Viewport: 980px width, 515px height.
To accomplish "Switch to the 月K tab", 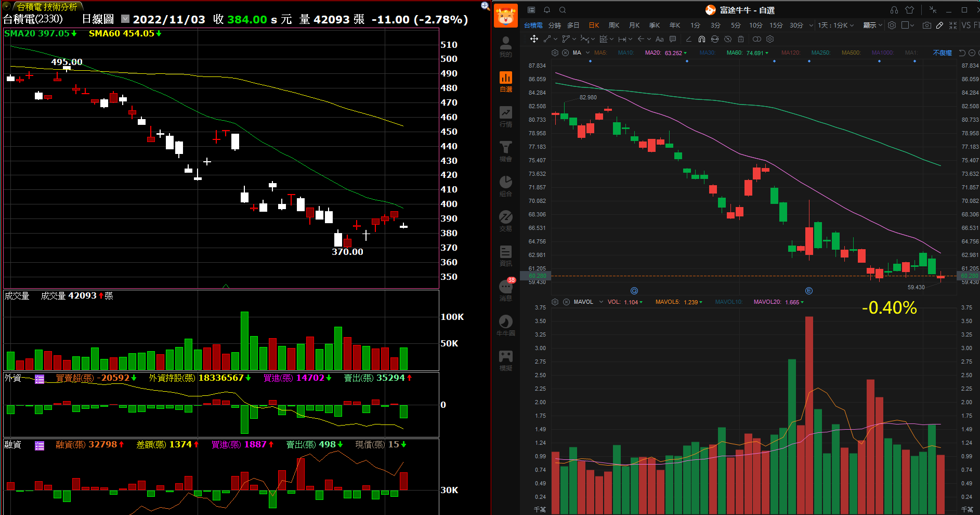I will pos(634,25).
